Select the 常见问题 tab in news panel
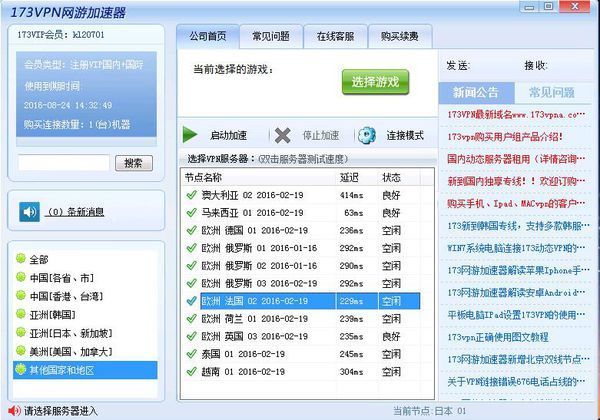The height and width of the screenshot is (420, 600). (x=552, y=93)
